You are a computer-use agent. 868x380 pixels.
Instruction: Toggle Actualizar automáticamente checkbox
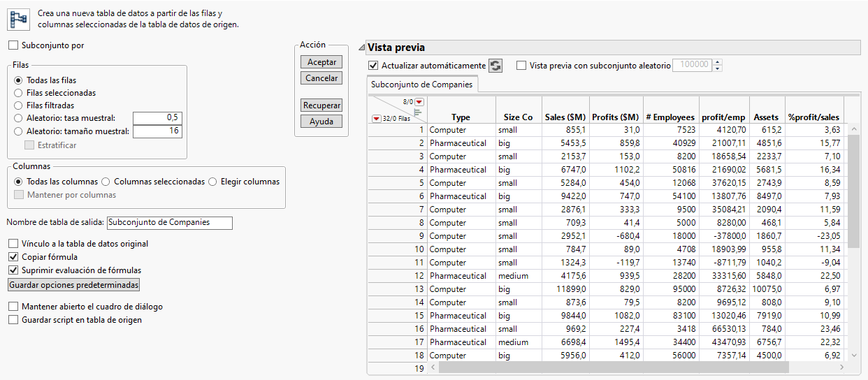373,66
